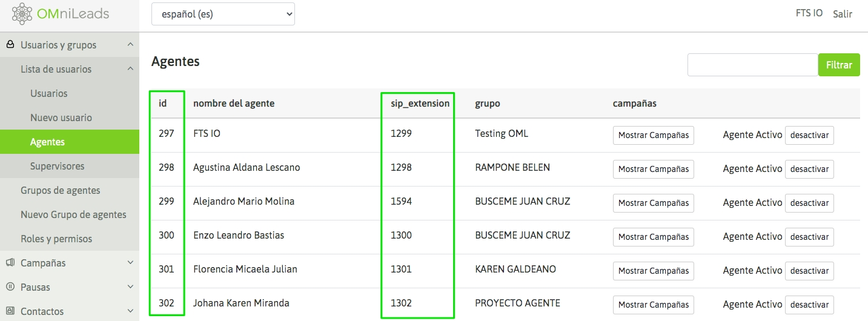Deactivate agent Johana Karen Miranda
This screenshot has height=321, width=868.
coord(809,305)
